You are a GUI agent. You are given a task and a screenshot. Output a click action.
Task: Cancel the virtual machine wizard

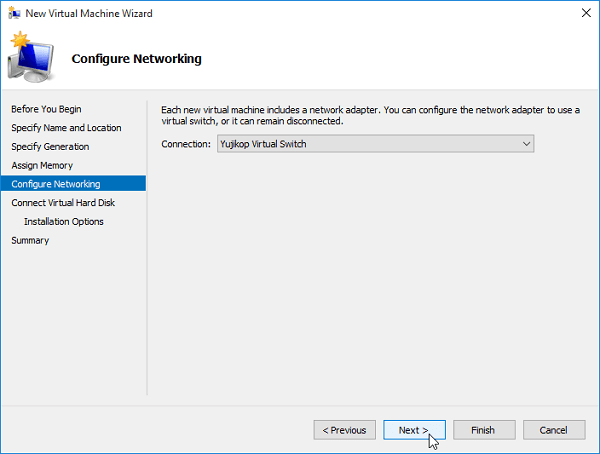554,430
